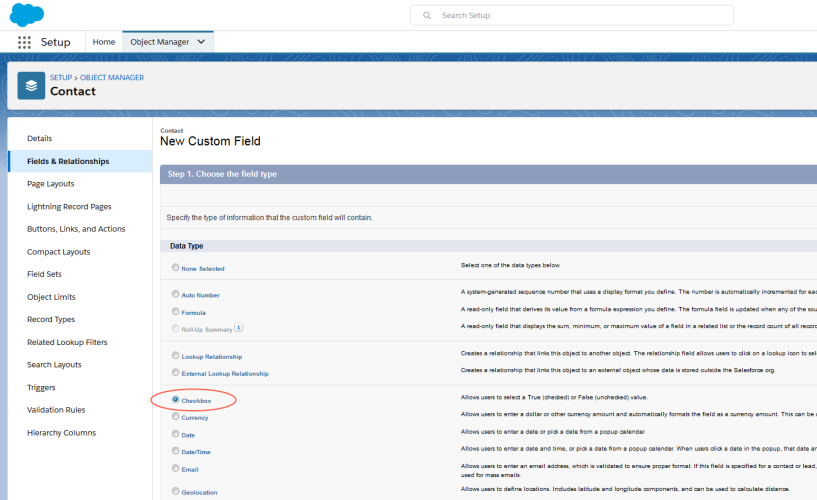The width and height of the screenshot is (817, 500).
Task: Select the Lookup Relationship radio button
Action: [176, 355]
